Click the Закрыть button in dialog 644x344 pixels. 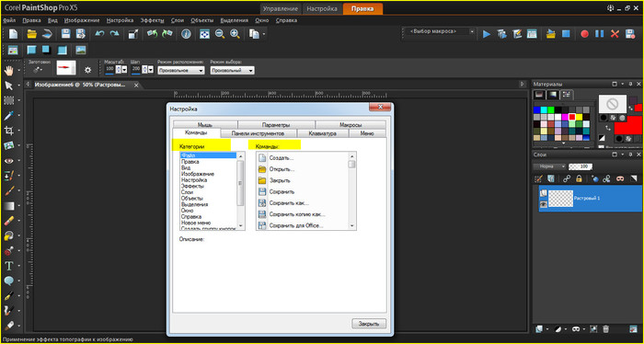pyautogui.click(x=369, y=324)
